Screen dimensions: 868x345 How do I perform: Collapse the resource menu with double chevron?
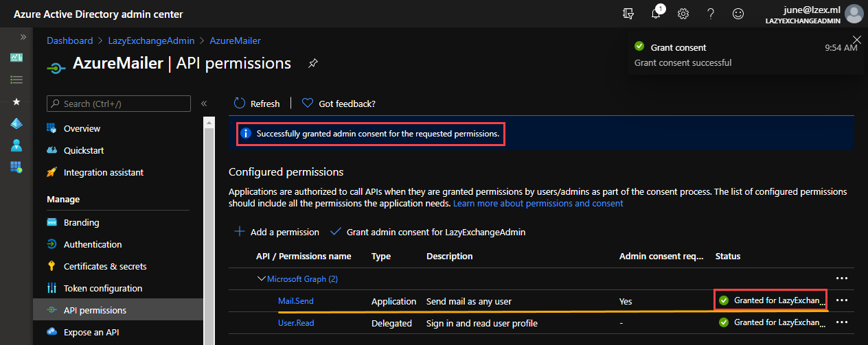pos(204,104)
